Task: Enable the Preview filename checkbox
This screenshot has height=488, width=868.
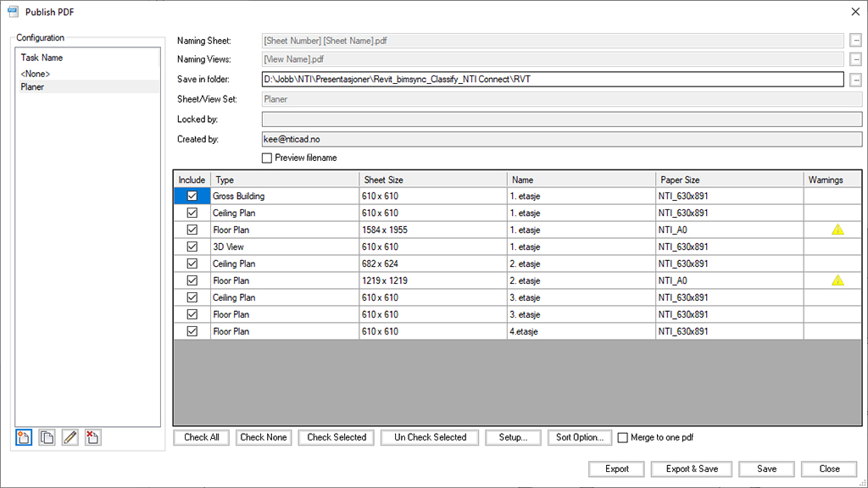Action: click(x=267, y=158)
